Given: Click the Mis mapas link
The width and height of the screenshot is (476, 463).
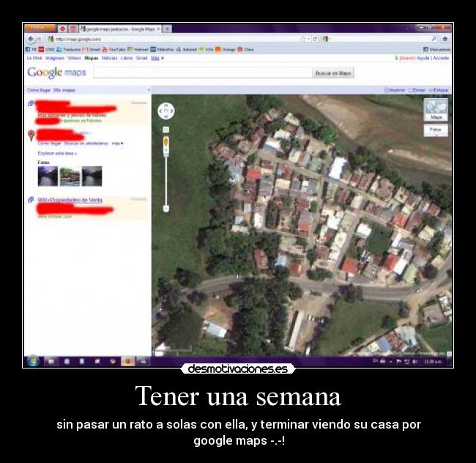Looking at the screenshot, I should (64, 90).
